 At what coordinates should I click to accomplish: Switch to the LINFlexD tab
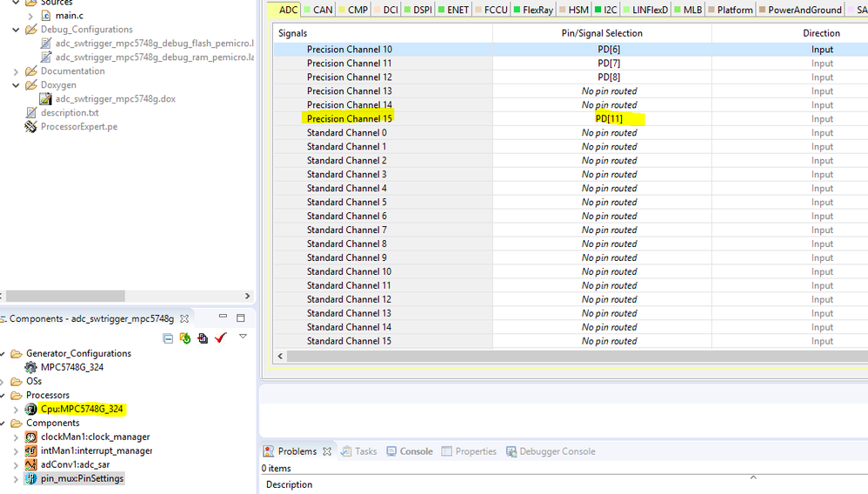pos(645,10)
